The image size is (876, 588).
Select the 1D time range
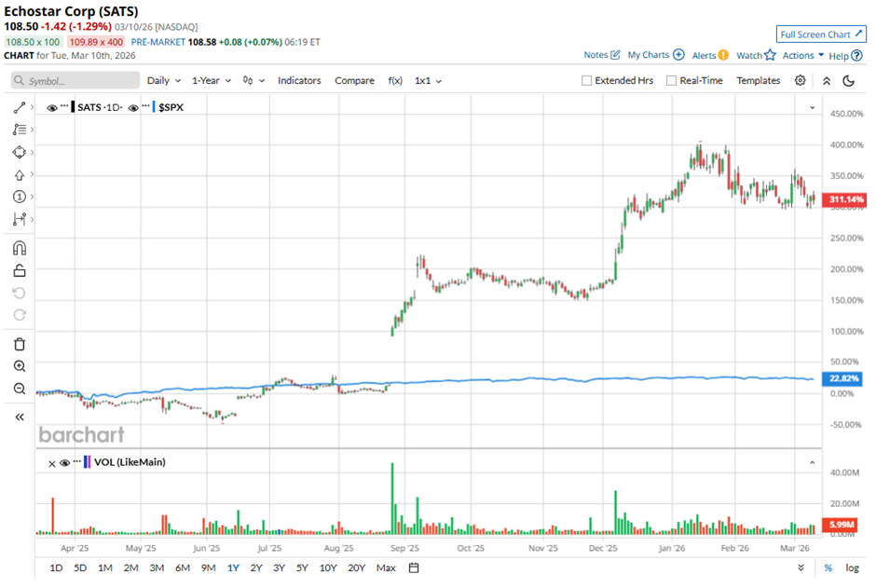point(56,567)
